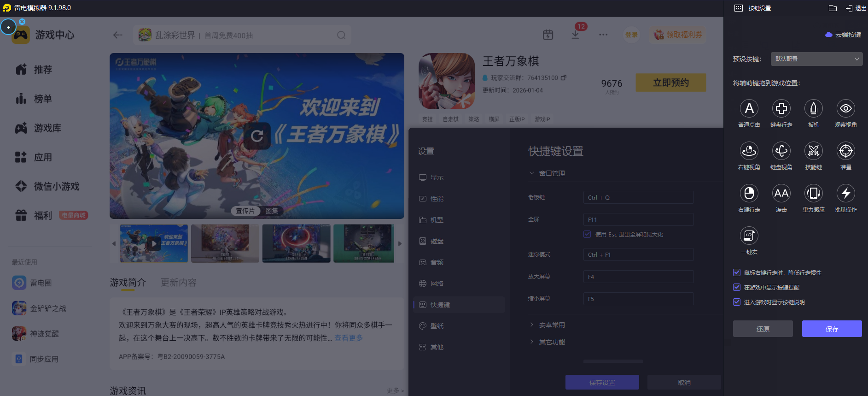Screen dimensions: 868x396
Task: Open the 性能 settings tab
Action: click(459, 199)
